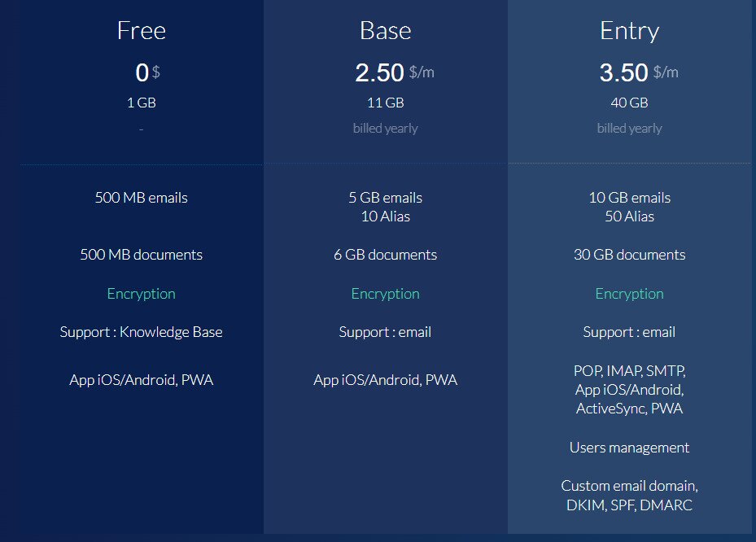Select the 0 $ Free price
The width and height of the screenshot is (756, 542).
click(146, 72)
